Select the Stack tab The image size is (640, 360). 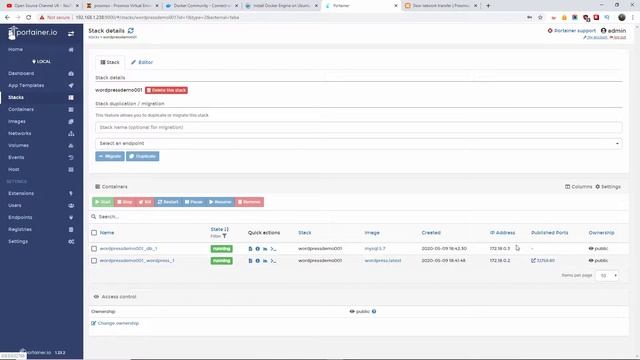pos(110,62)
